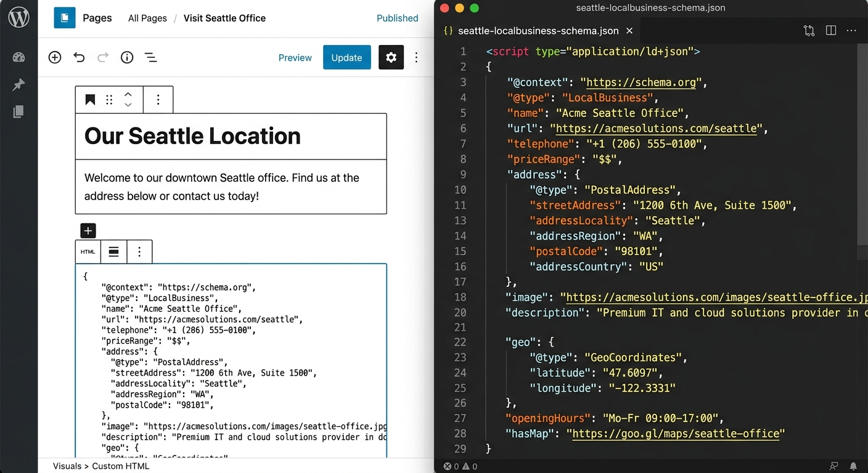Image resolution: width=868 pixels, height=473 pixels.
Task: Change alignment of the HTML block
Action: click(x=114, y=252)
